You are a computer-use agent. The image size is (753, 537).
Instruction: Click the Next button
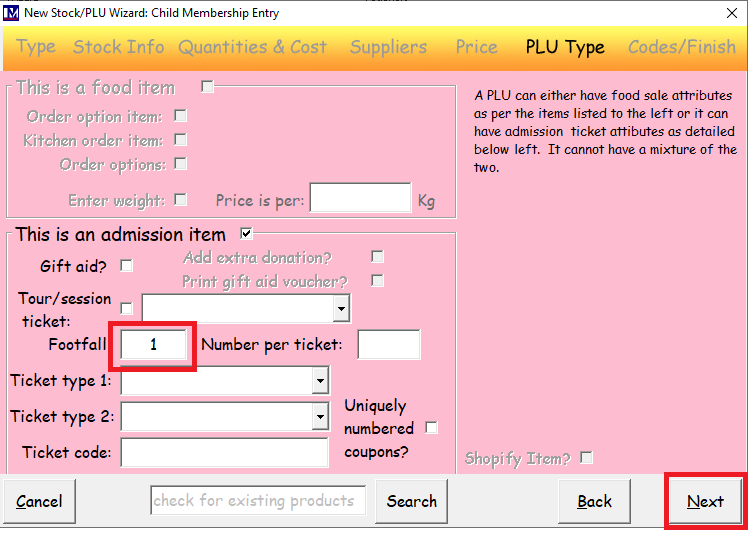(x=705, y=501)
